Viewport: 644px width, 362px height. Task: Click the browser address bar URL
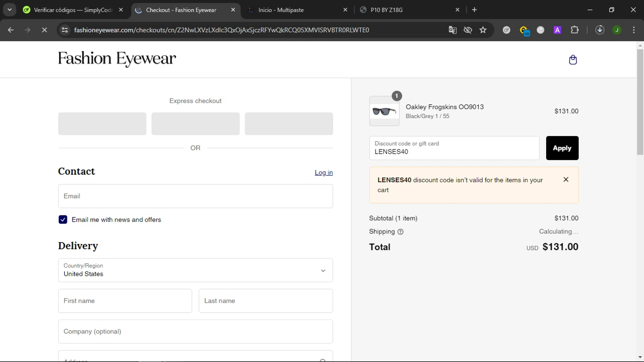point(222,30)
